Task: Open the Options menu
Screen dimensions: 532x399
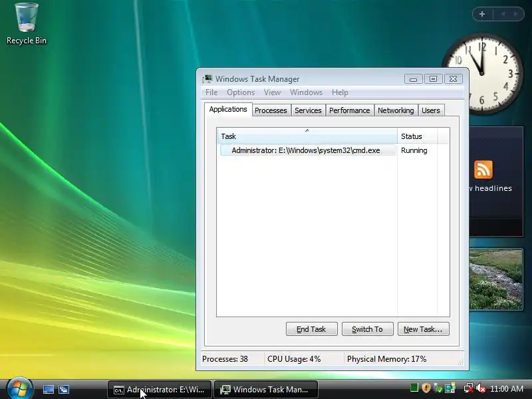Action: click(241, 92)
